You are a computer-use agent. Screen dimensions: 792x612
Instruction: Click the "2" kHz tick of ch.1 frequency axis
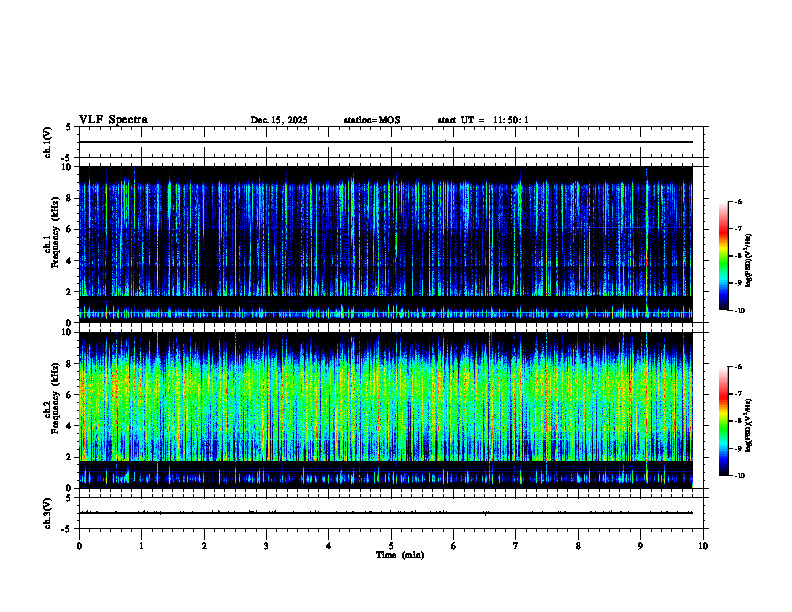tap(70, 291)
